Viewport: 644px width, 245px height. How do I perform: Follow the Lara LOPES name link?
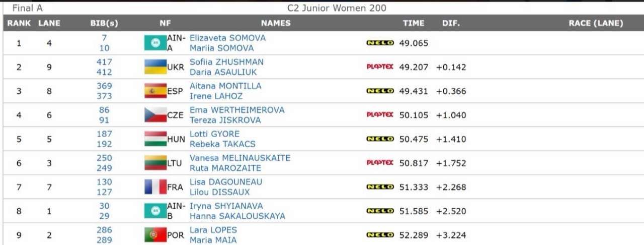[x=213, y=230]
